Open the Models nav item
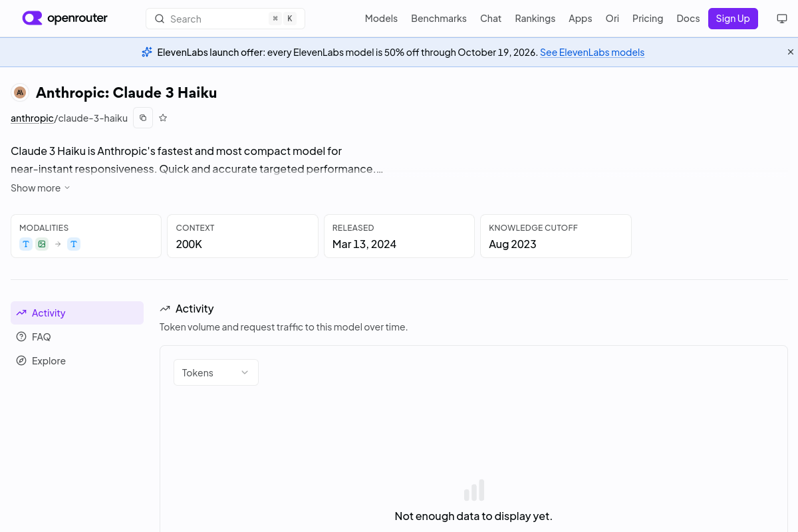The width and height of the screenshot is (798, 532). 381,19
